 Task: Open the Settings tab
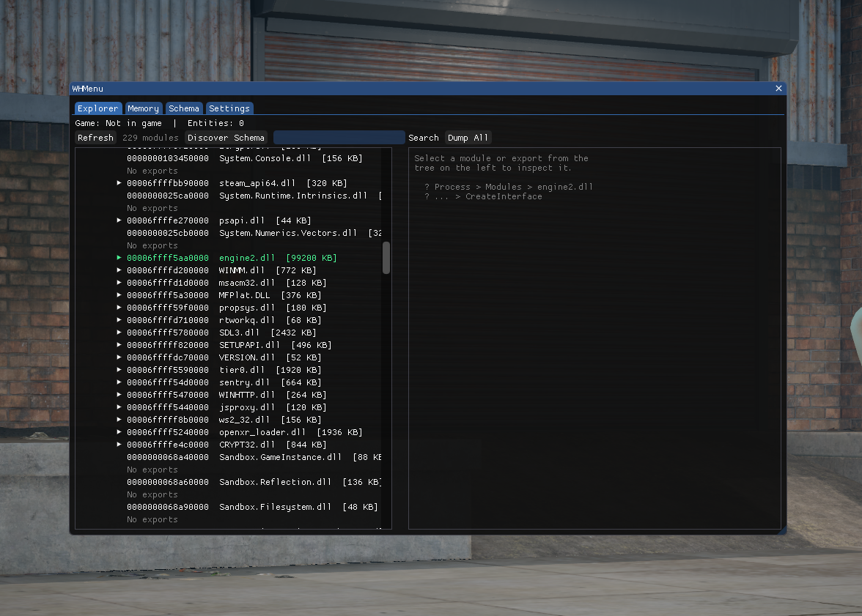tap(229, 108)
